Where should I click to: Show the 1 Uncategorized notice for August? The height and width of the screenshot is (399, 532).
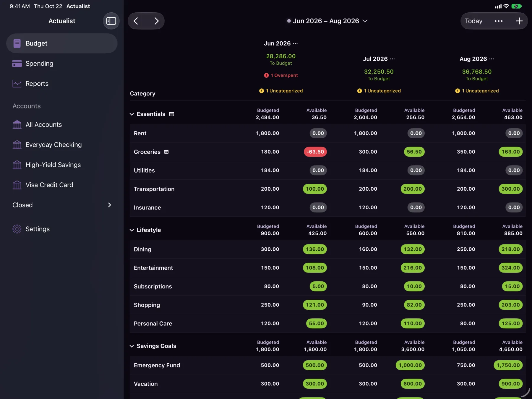pos(477,91)
